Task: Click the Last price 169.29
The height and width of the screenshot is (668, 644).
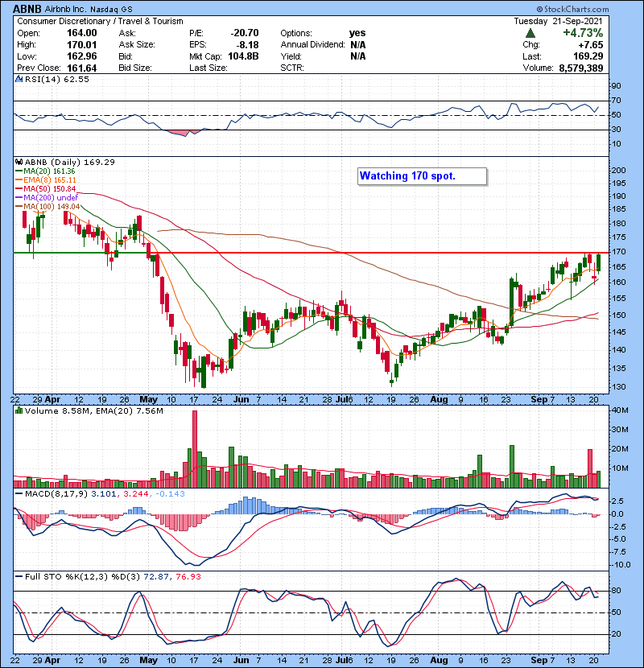Action: click(588, 56)
